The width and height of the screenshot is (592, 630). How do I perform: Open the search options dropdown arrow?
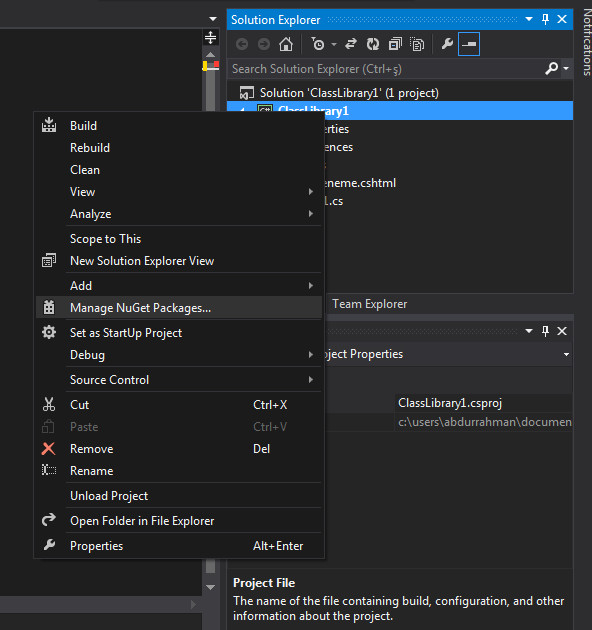click(x=566, y=69)
